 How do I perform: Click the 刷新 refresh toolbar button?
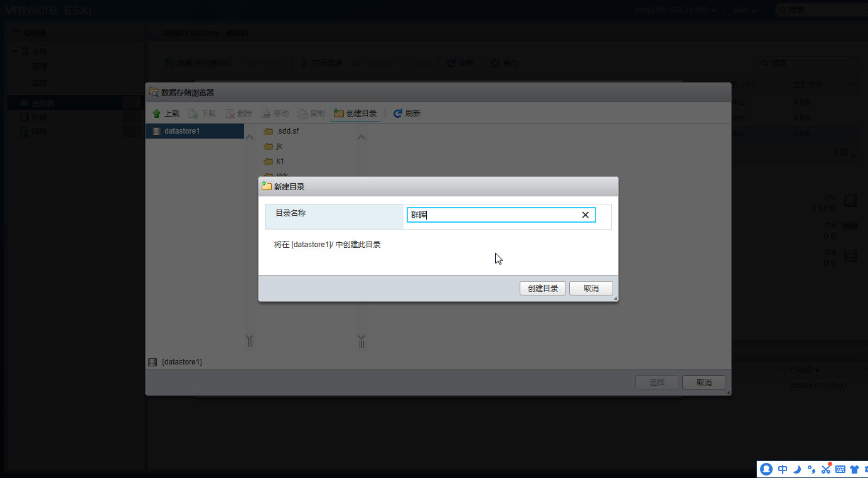[x=407, y=114]
